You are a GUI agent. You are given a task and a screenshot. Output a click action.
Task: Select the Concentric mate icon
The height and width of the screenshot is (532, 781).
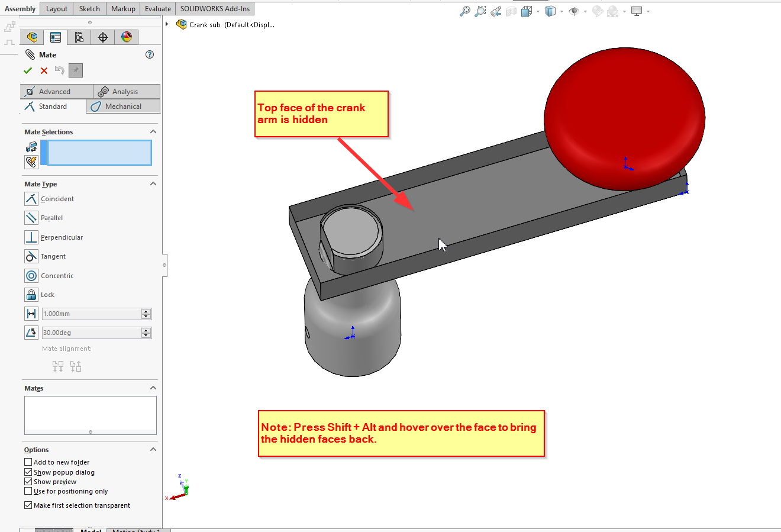31,276
